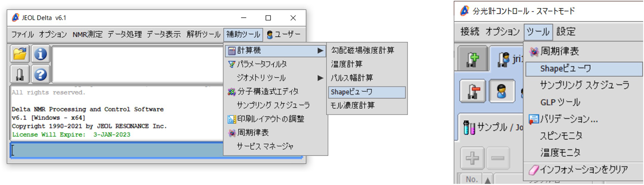Click the gray minus button
Screen dimensions: 644x185
coord(498,158)
